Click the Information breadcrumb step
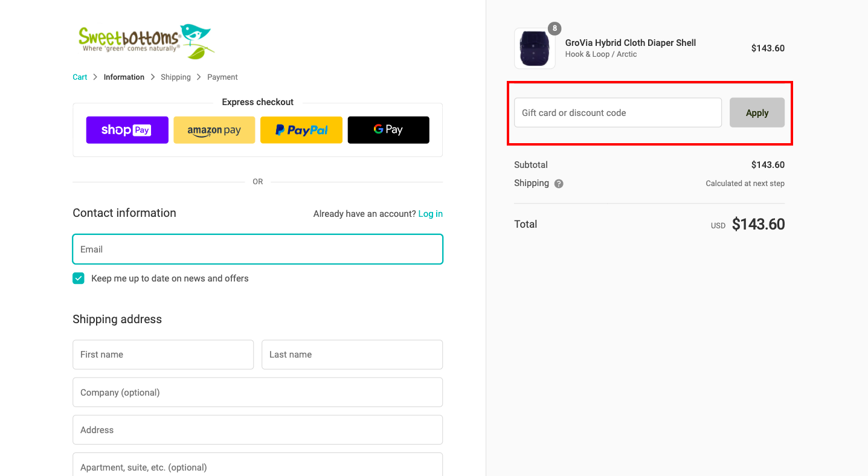This screenshot has height=476, width=868. 124,77
